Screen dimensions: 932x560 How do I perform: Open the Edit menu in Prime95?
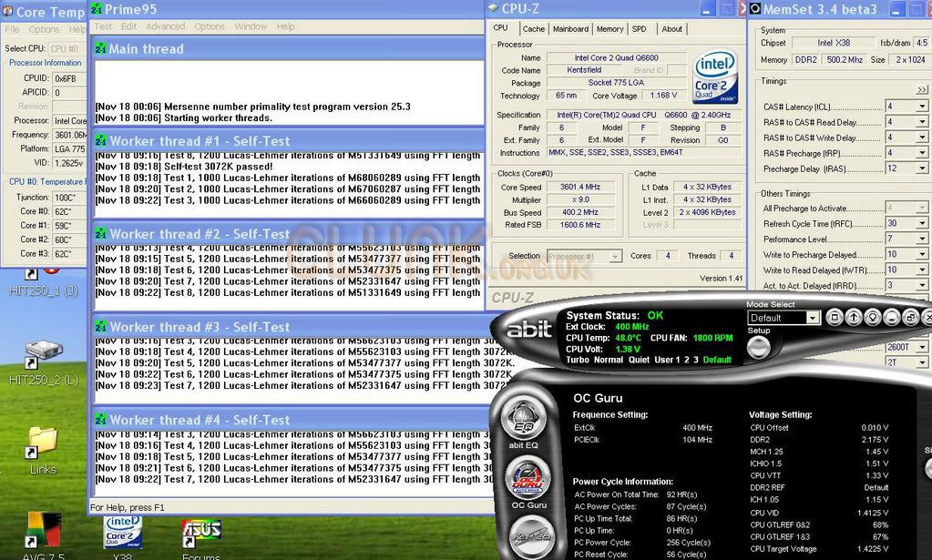click(x=129, y=26)
